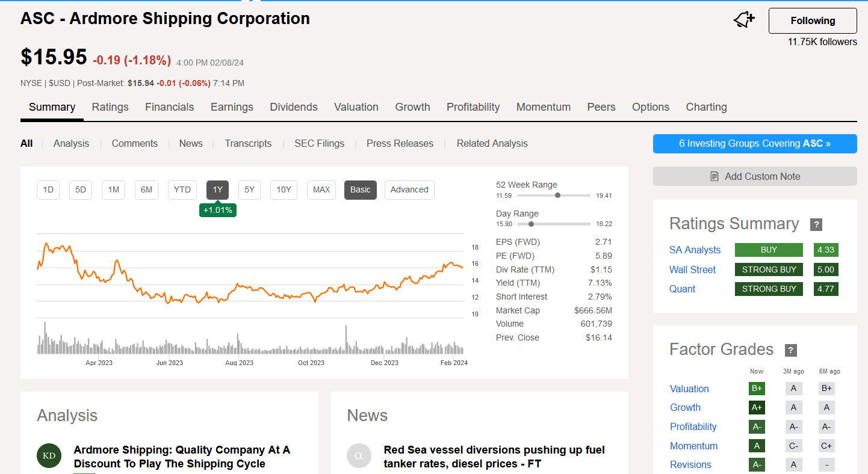
Task: Open the Valuation tab
Action: coord(356,107)
